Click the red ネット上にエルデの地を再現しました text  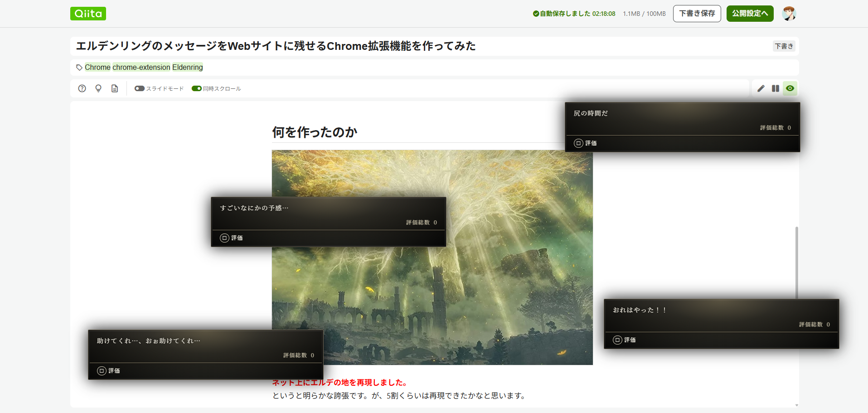pyautogui.click(x=340, y=383)
